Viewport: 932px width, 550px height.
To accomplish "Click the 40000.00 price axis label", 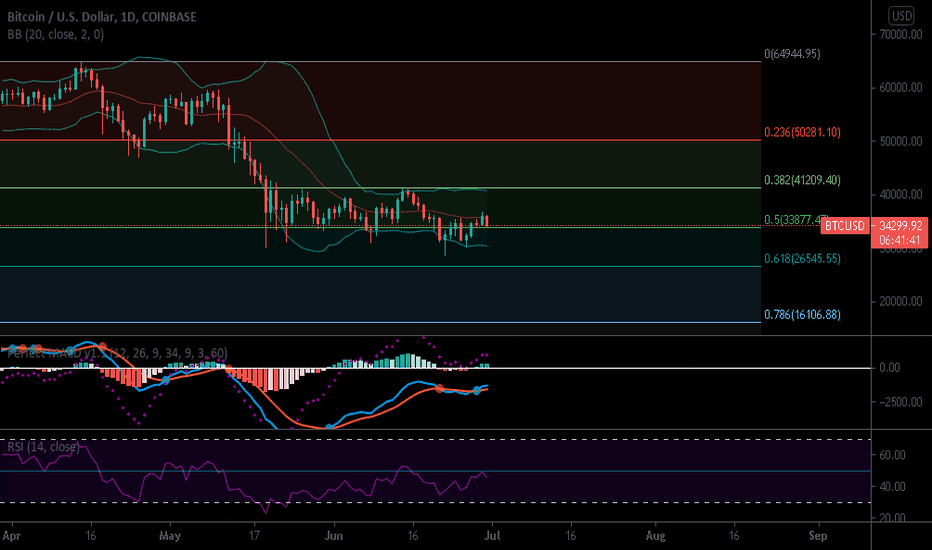I will click(x=900, y=194).
